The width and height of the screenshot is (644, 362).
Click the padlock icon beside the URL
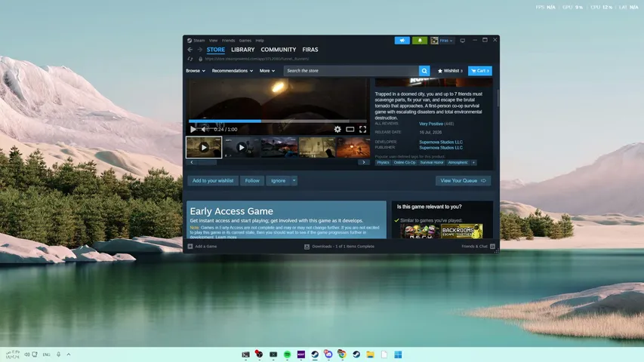[x=200, y=59]
